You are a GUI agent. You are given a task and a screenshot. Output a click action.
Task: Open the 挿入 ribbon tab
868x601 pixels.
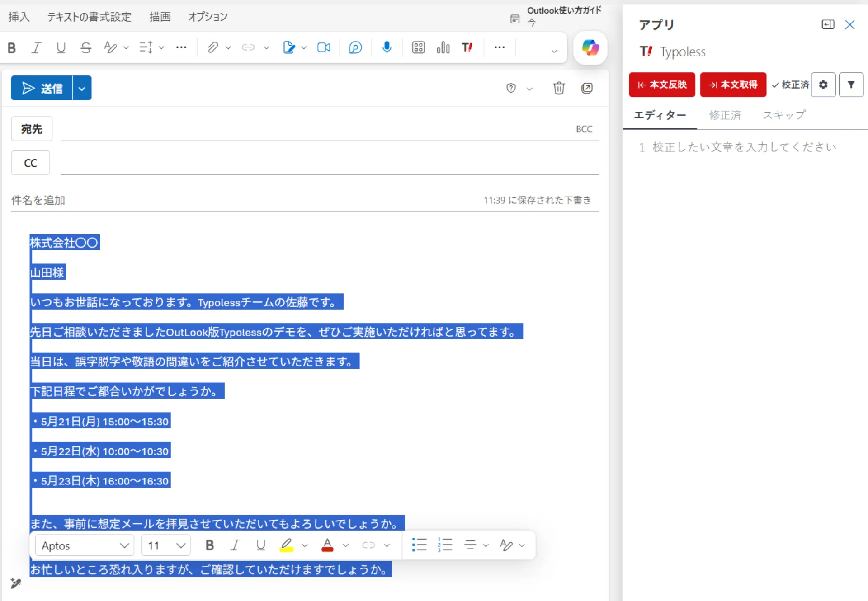tap(19, 17)
